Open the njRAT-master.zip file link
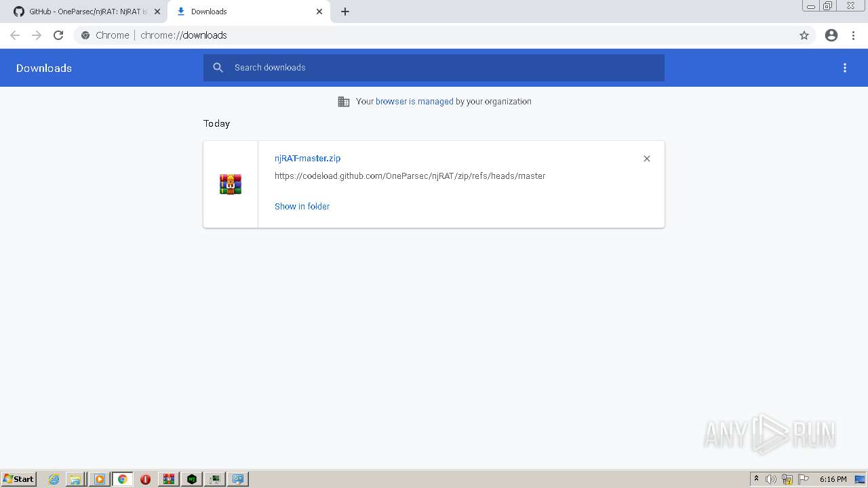 pyautogui.click(x=308, y=158)
